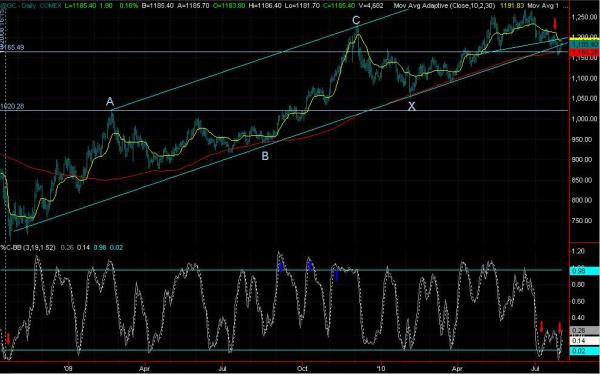This screenshot has width=600, height=374.
Task: Select the 'Mov Avg Adaptive (Close,10,2,30)' study label
Action: point(444,6)
